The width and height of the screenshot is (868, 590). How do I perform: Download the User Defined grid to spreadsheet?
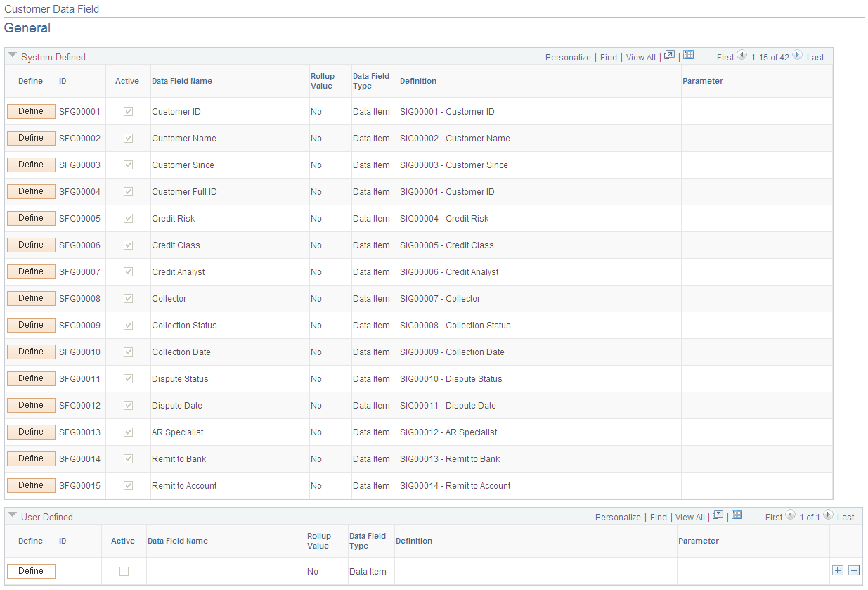click(x=737, y=514)
